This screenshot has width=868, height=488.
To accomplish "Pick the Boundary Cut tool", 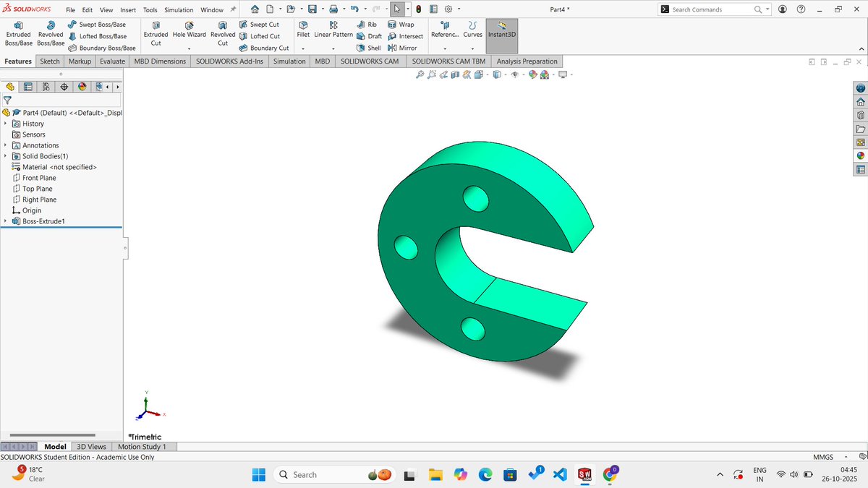I will click(263, 48).
